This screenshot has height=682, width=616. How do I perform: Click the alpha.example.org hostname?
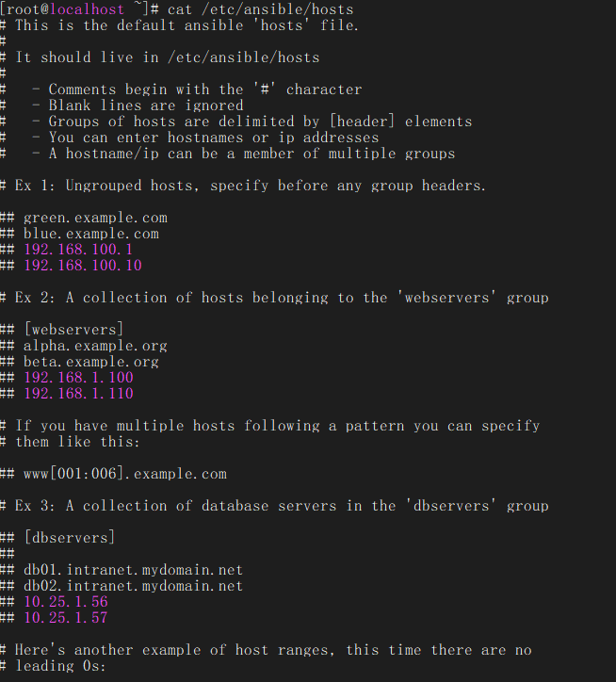95,346
